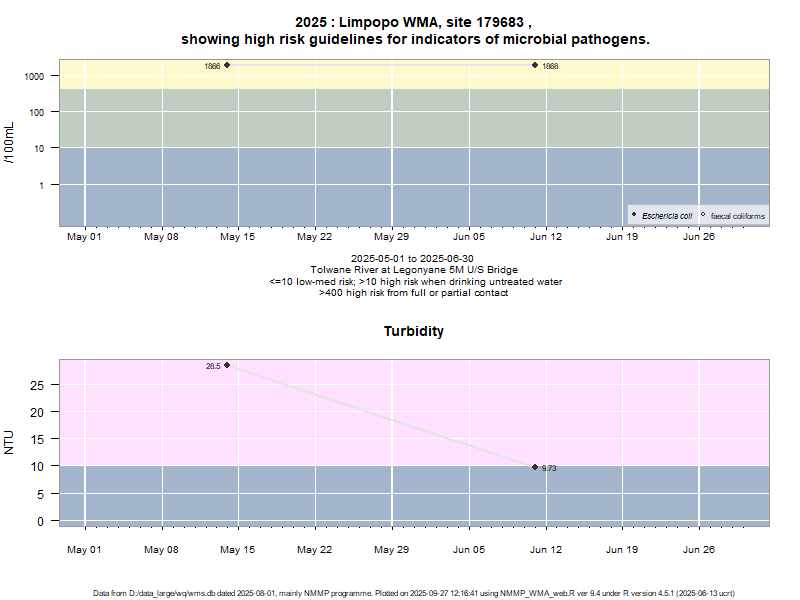This screenshot has width=800, height=600.
Task: Click the Escherichia coli legend marker
Action: pos(635,215)
